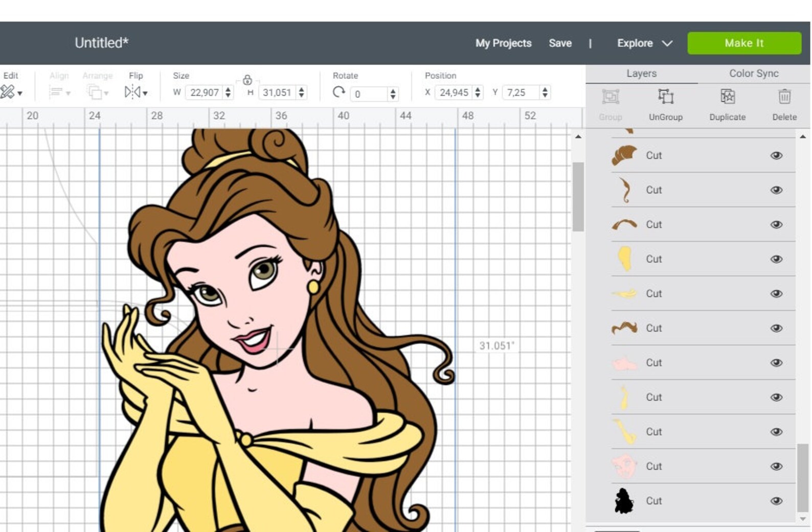
Task: Adjust the X position stepper arrows
Action: (x=478, y=92)
